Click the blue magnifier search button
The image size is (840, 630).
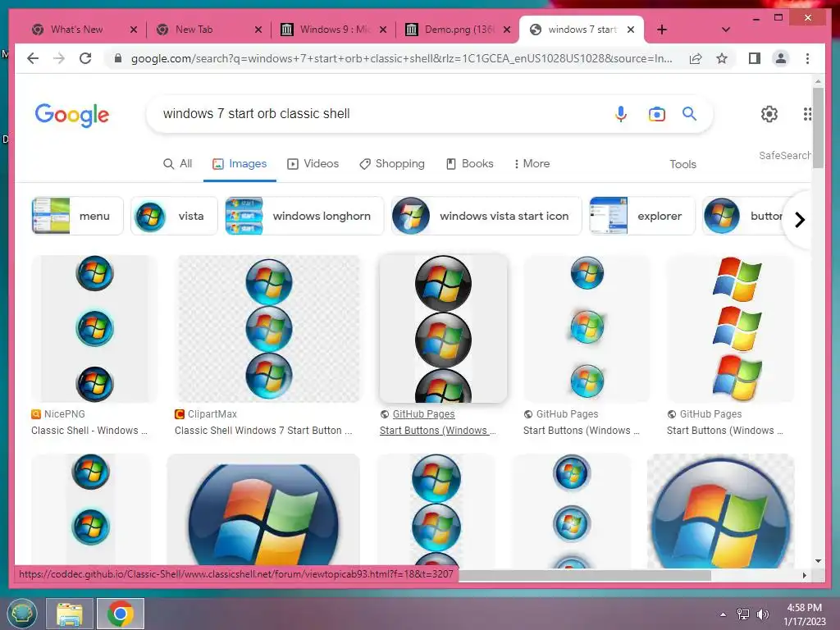coord(689,113)
